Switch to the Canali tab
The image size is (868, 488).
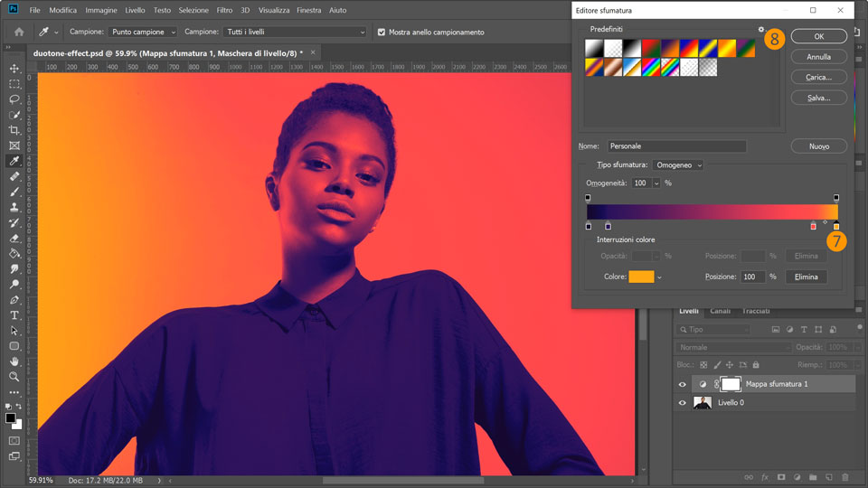[720, 311]
